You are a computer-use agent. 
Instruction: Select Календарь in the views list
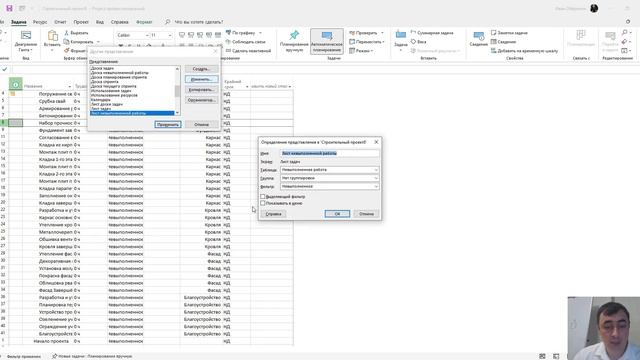coord(101,100)
